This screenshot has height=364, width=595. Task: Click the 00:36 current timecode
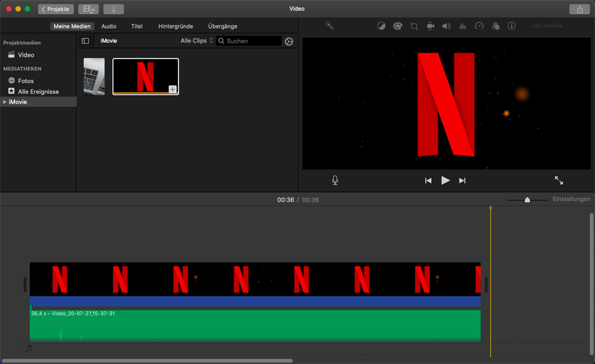click(285, 200)
